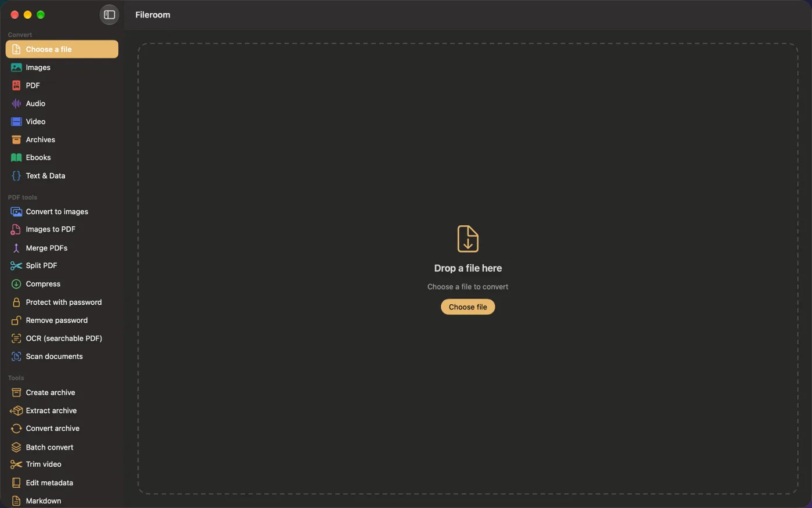Viewport: 812px width, 508px height.
Task: Click the Ebooks book icon
Action: tap(16, 157)
